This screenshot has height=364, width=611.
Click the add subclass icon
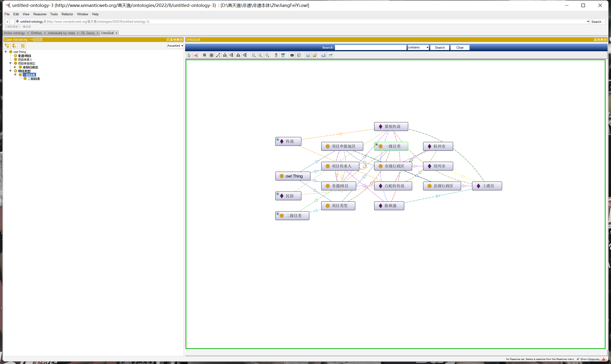[x=7, y=46]
